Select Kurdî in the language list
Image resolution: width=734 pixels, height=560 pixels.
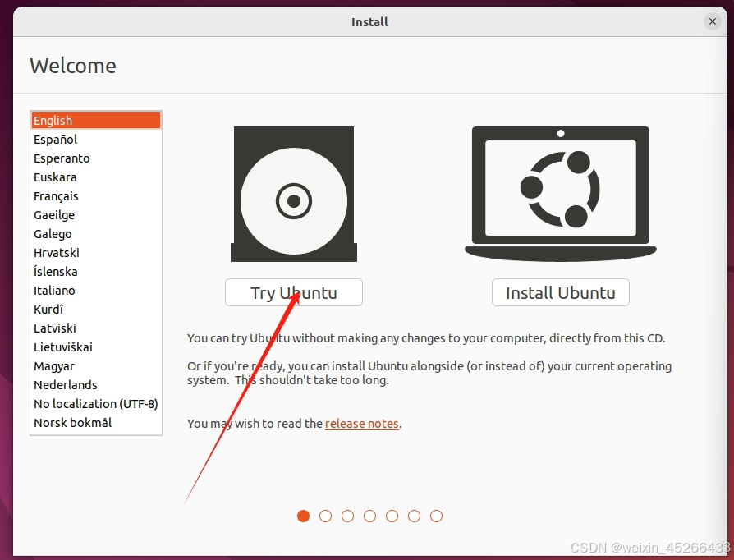[96, 310]
